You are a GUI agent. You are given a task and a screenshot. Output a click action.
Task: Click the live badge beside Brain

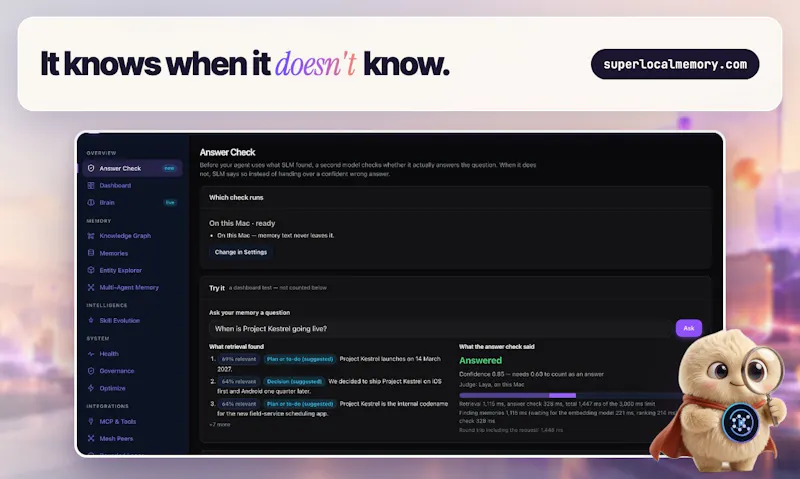[170, 203]
